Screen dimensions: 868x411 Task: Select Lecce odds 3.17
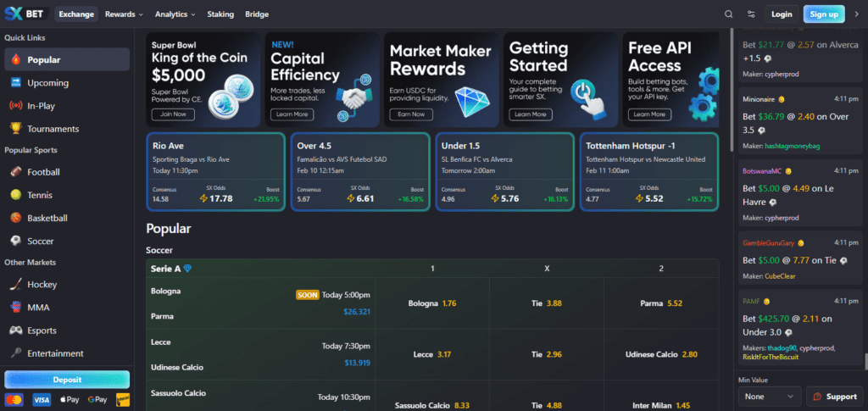[x=432, y=354]
